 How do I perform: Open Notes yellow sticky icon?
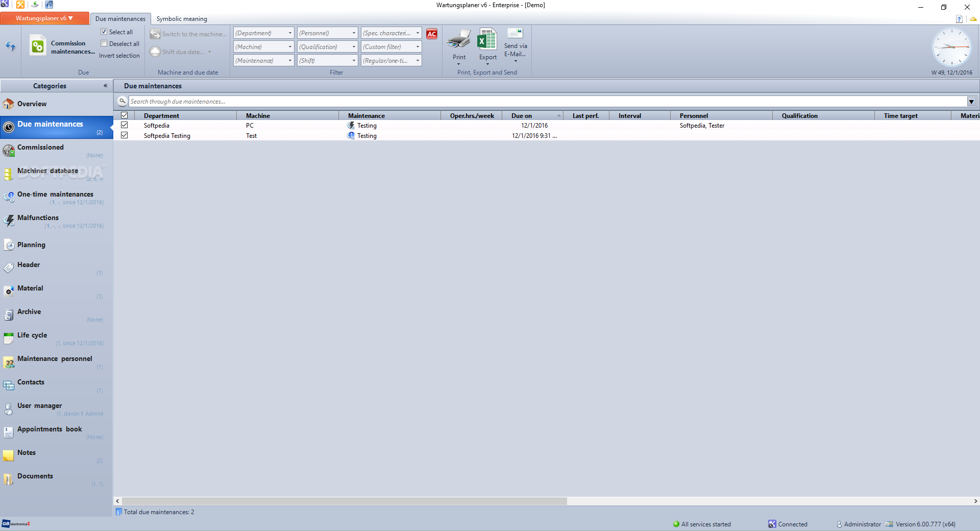[x=9, y=456]
